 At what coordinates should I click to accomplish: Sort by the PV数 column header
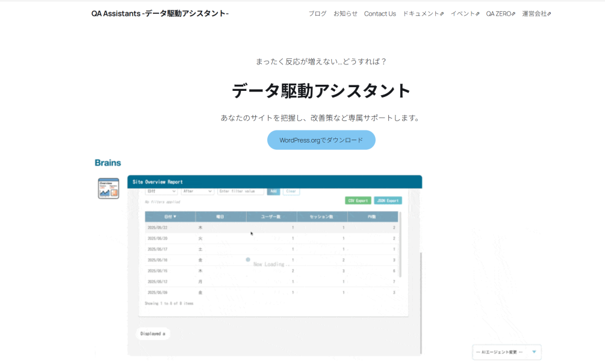(x=372, y=217)
